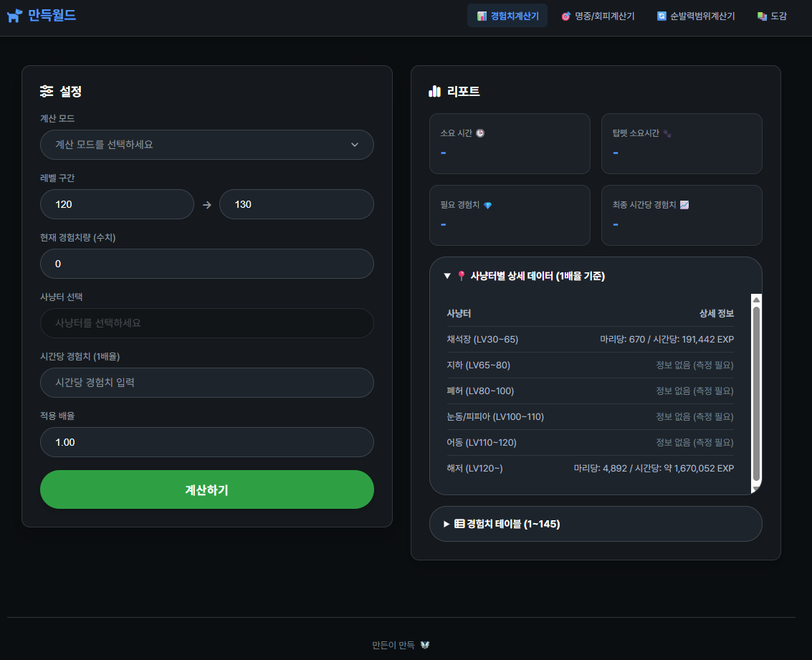The image size is (812, 660).
Task: Switch to the 명중/회피계산기 tab
Action: click(x=598, y=16)
